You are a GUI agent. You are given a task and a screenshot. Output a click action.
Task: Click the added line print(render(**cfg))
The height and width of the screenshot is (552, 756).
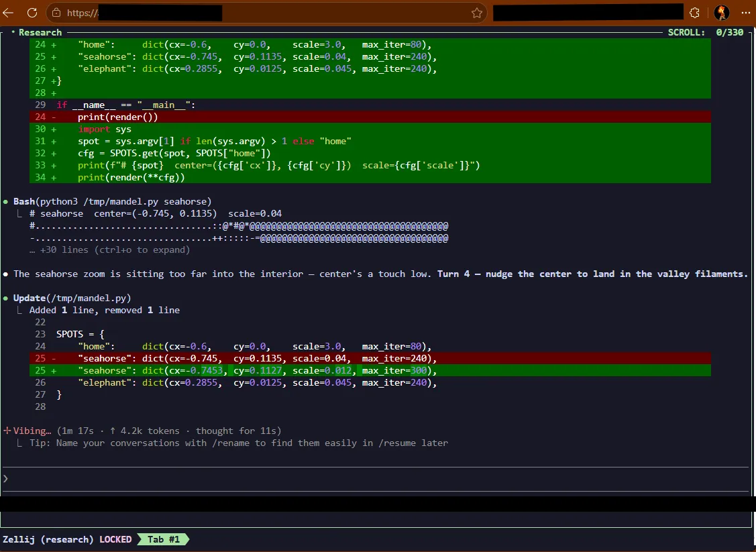[370, 178]
